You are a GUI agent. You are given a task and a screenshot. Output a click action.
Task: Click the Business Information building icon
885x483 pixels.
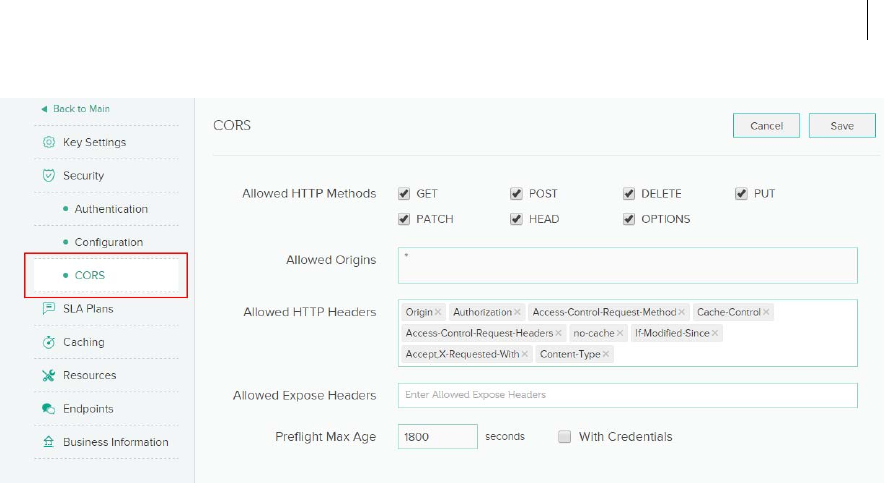(48, 442)
